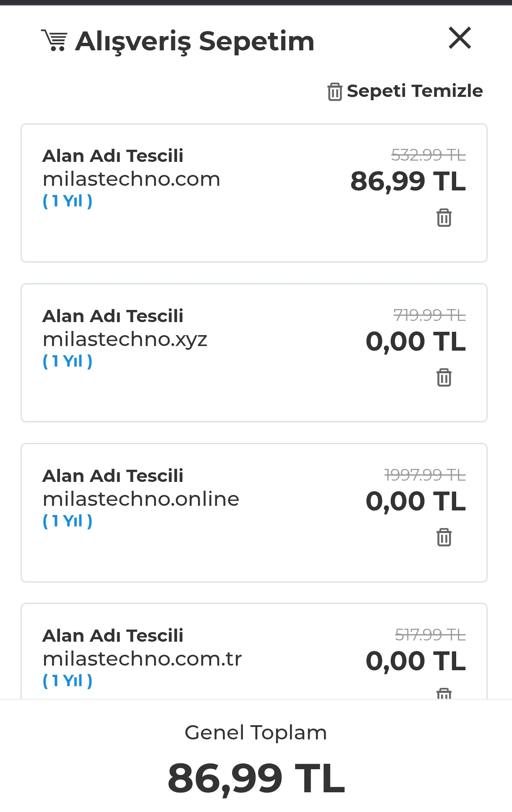Close the Alışveriş Sepetim panel
Viewport: 512px width, 812px height.
[x=460, y=38]
